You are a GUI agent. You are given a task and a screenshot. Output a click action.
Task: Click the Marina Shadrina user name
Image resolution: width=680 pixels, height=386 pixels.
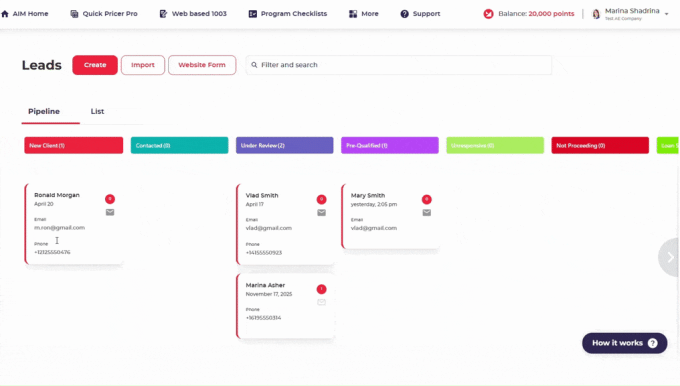click(x=632, y=11)
